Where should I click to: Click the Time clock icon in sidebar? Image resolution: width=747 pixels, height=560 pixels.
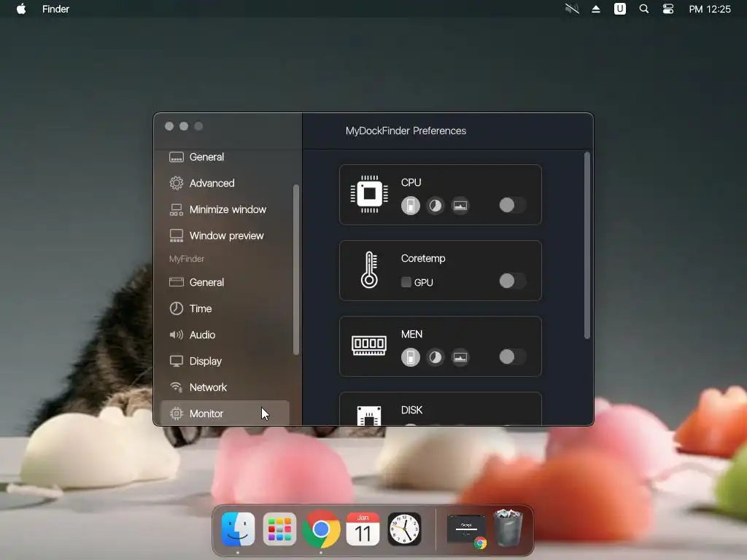pos(177,308)
